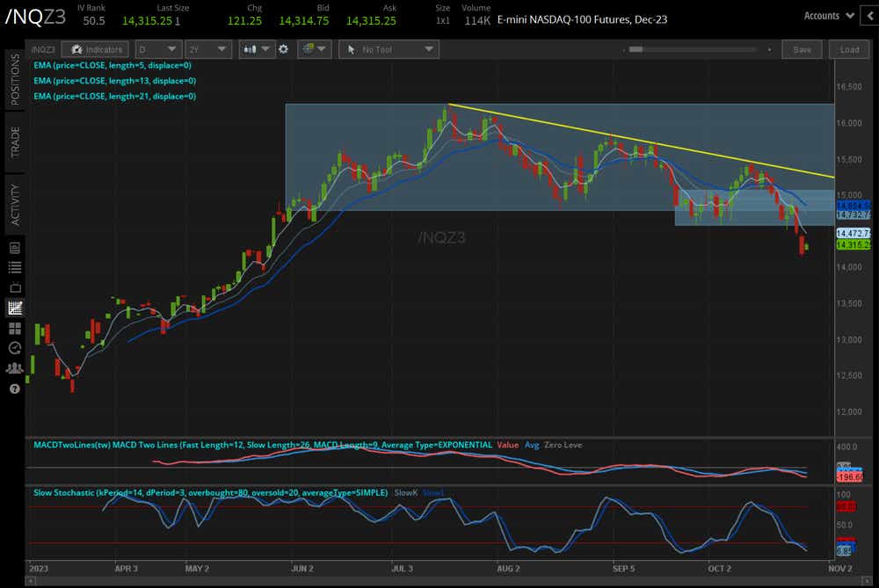
Task: Select the EMA length=21 study label
Action: point(114,96)
